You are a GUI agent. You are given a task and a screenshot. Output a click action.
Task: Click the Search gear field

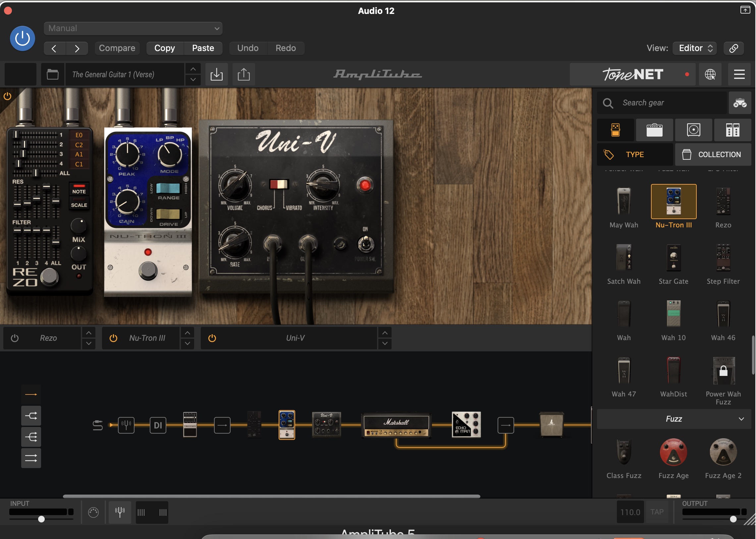point(662,103)
